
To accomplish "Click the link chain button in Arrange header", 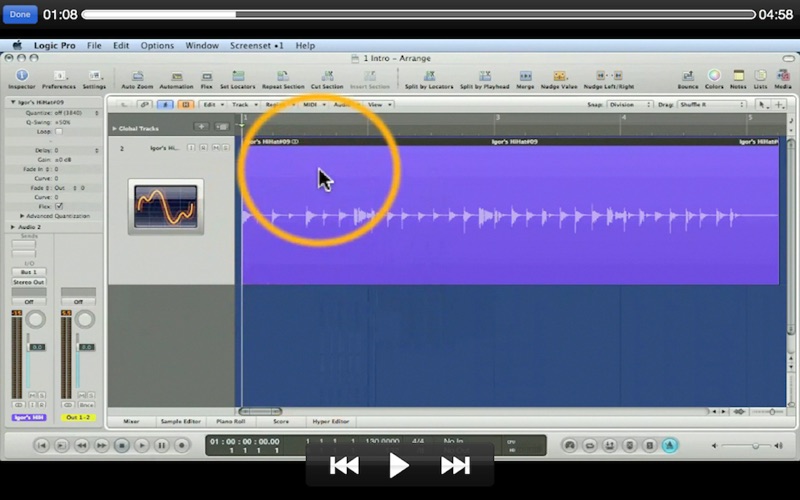I will pos(144,105).
